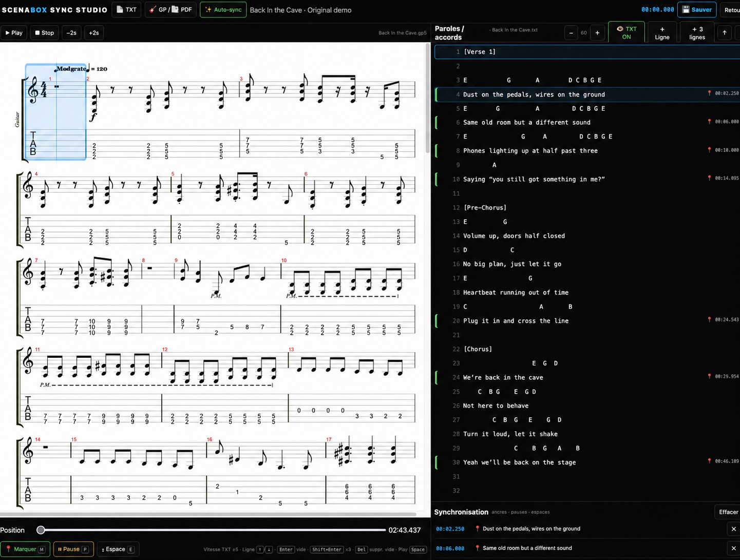Select line "Turn it loud, let it shake"
The image size is (740, 560).
(587, 434)
